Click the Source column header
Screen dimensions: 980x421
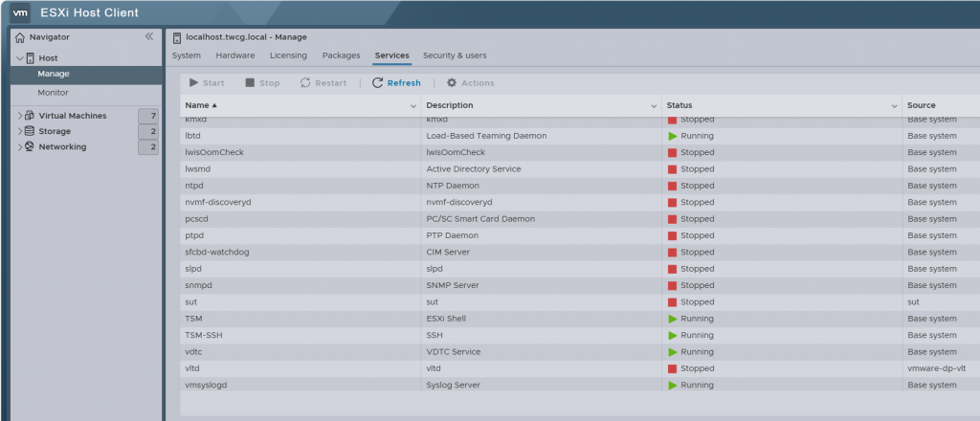[x=922, y=105]
